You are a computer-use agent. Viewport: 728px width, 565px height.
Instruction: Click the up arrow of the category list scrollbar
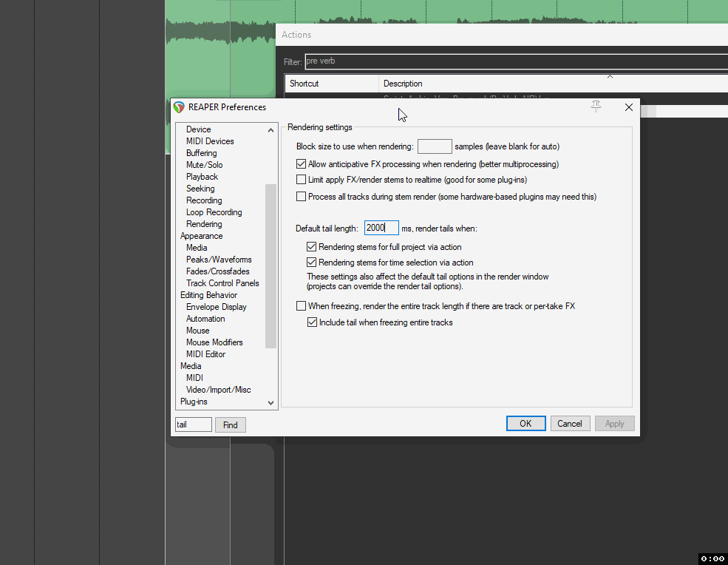(x=271, y=130)
